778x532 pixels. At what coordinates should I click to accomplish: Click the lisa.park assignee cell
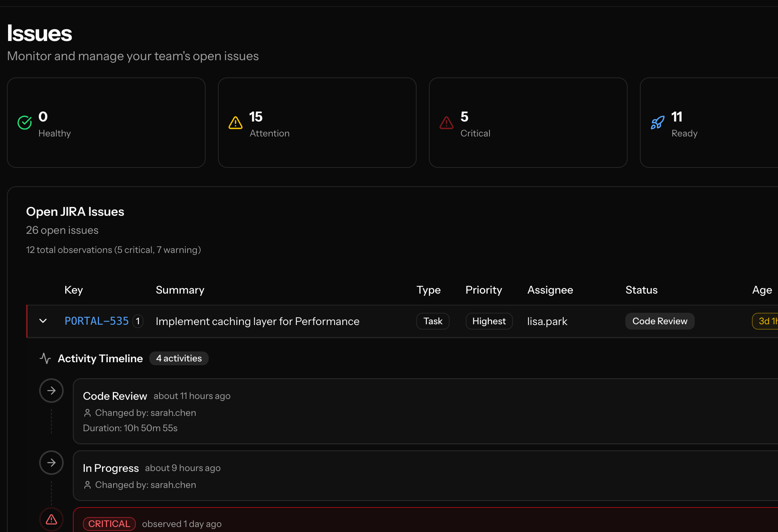547,321
